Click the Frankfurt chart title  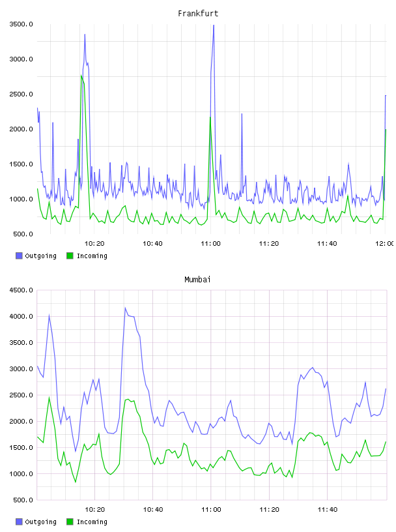tap(198, 14)
